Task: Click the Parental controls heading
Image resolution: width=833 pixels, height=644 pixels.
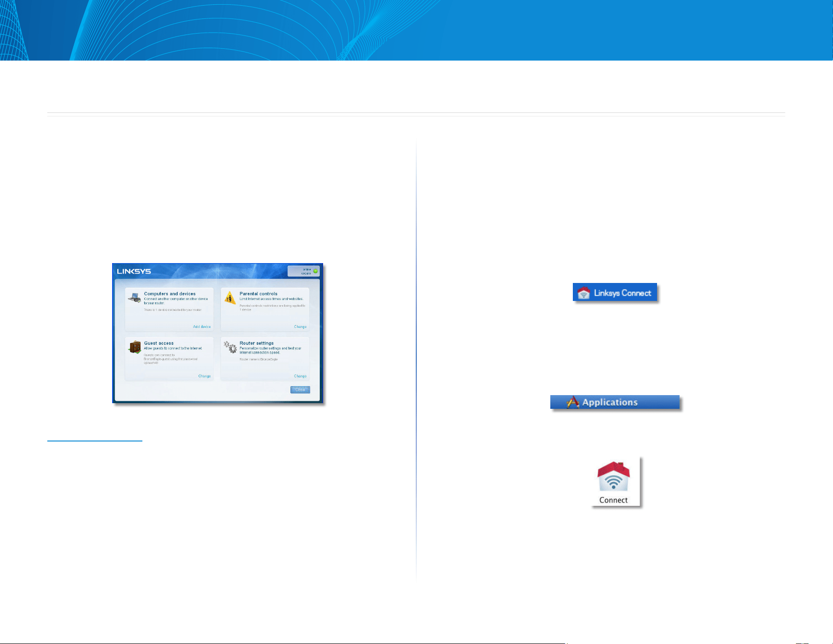Action: tap(258, 294)
